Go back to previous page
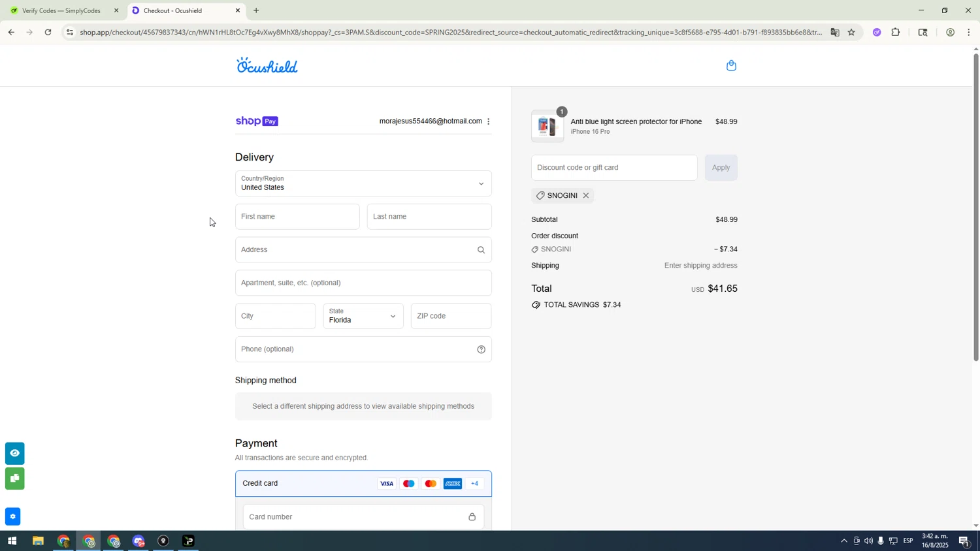The width and height of the screenshot is (980, 551). [x=11, y=32]
